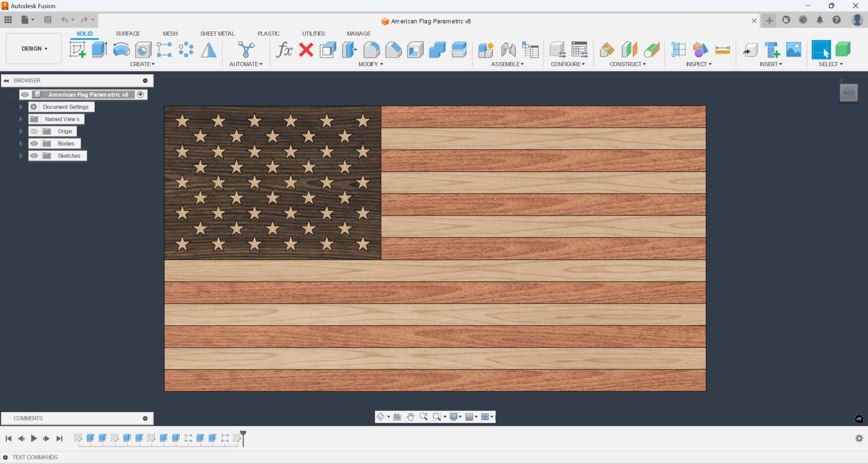Open the Rectangular Pattern tool
868x464 pixels.
pyautogui.click(x=164, y=49)
